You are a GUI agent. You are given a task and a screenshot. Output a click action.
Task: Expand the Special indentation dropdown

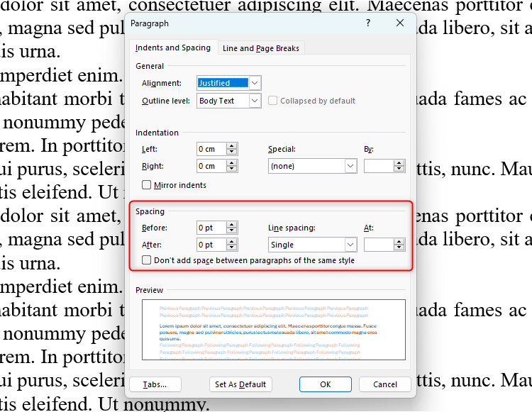[x=350, y=166]
